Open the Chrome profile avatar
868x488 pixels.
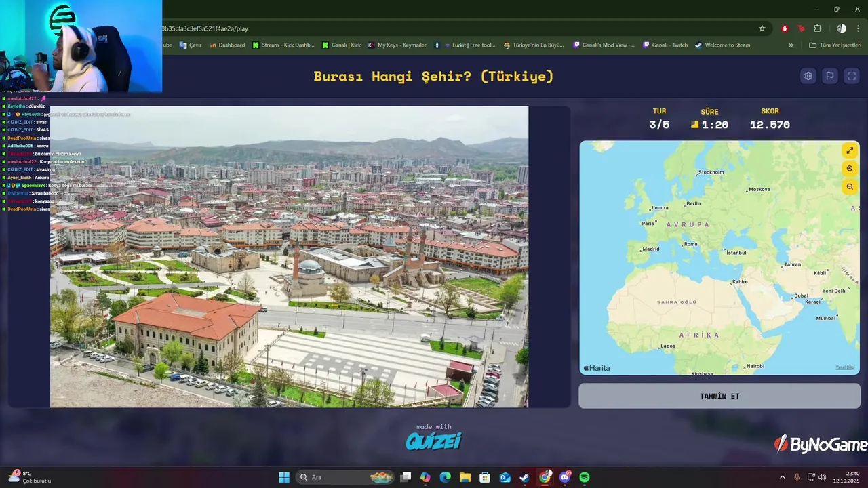842,28
